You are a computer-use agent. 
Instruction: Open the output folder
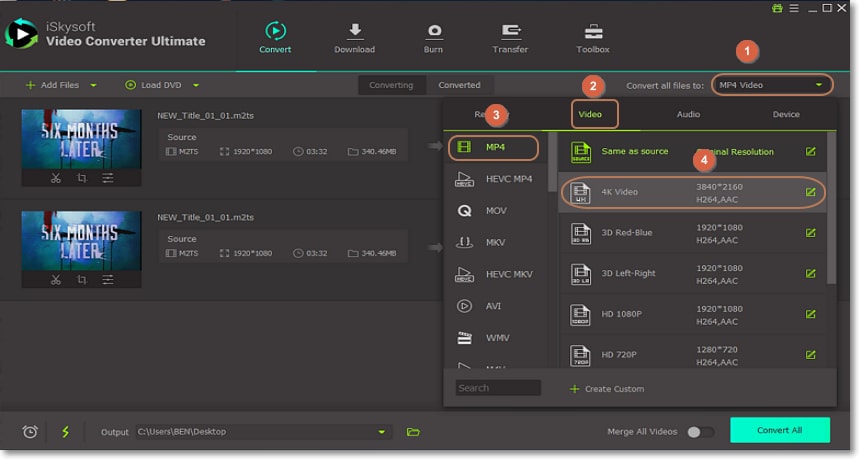[413, 432]
